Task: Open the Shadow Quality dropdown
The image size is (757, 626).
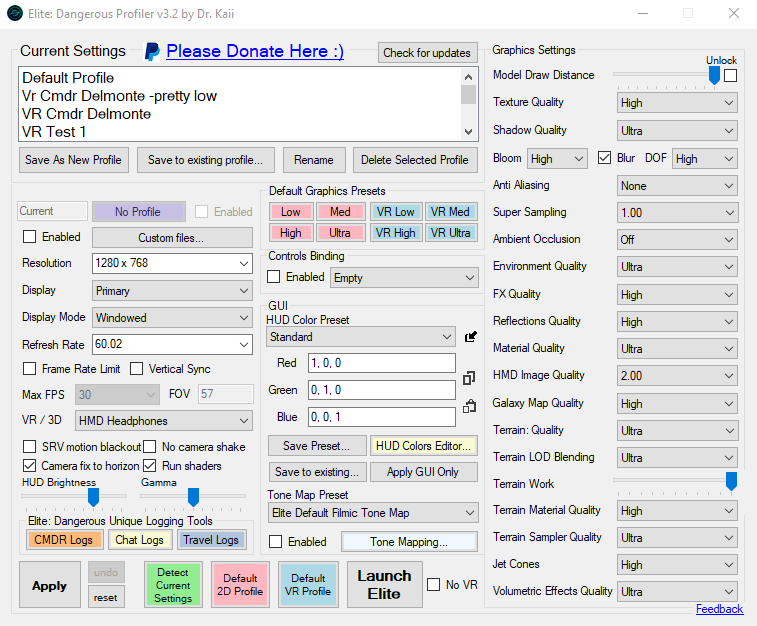Action: [x=677, y=131]
